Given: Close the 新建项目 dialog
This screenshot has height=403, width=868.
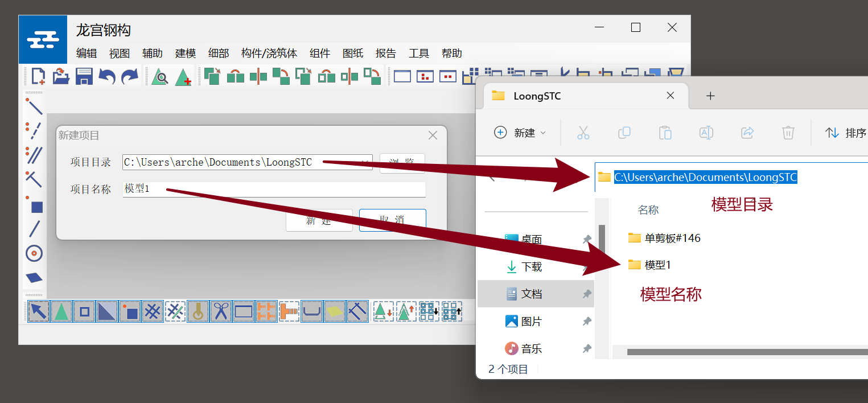Looking at the screenshot, I should click(x=433, y=135).
